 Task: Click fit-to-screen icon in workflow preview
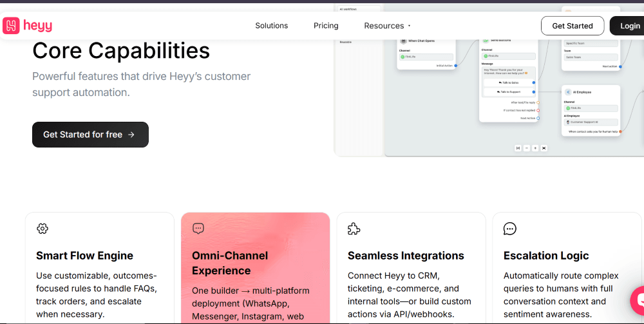[544, 148]
